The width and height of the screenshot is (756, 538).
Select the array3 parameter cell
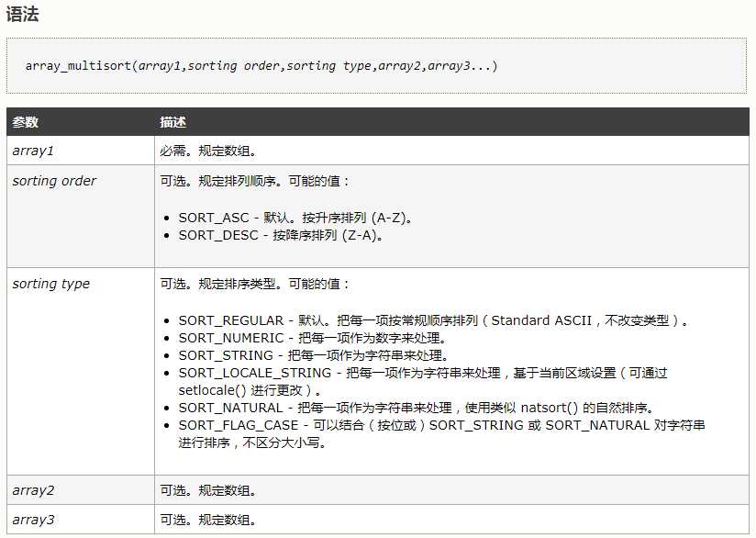[x=81, y=520]
